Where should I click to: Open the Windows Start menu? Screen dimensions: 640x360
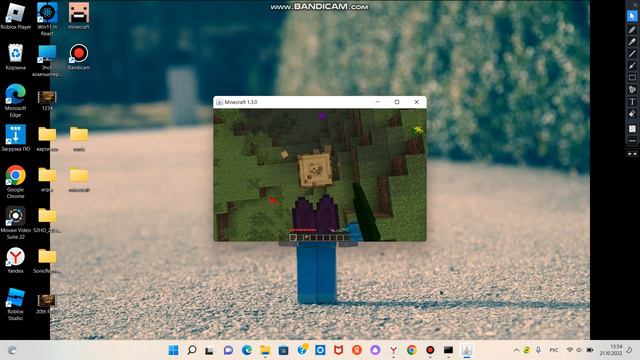click(173, 350)
